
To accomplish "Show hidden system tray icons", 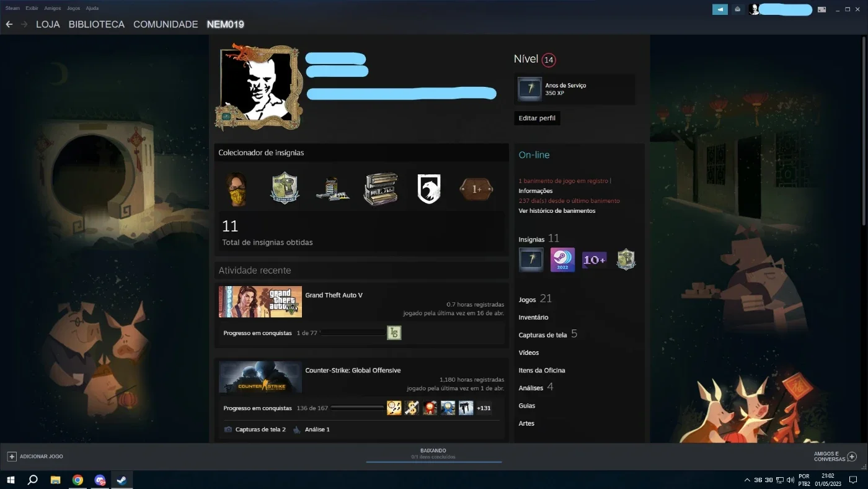I will click(746, 480).
